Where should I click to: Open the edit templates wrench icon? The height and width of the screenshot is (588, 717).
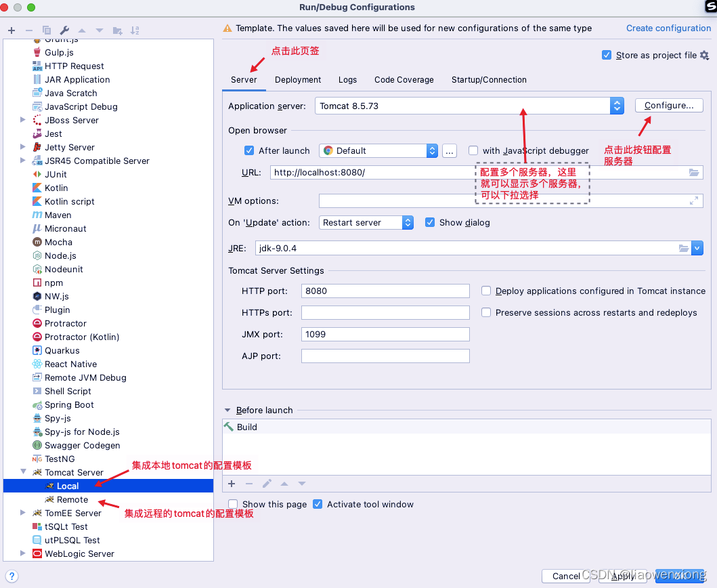pyautogui.click(x=64, y=30)
